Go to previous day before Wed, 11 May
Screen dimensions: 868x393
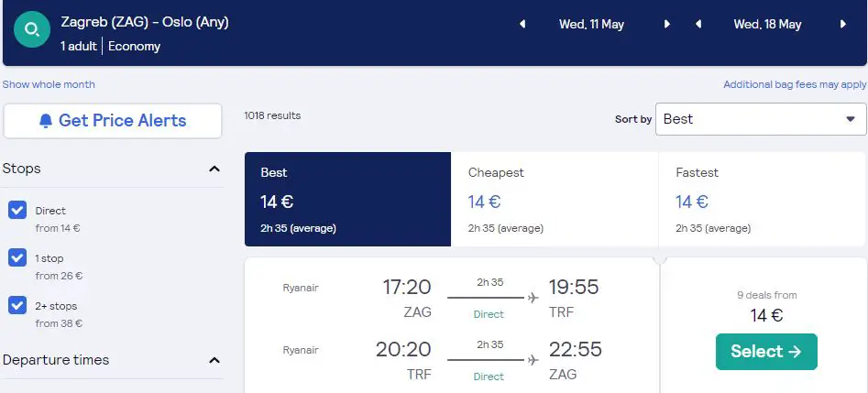(x=522, y=25)
